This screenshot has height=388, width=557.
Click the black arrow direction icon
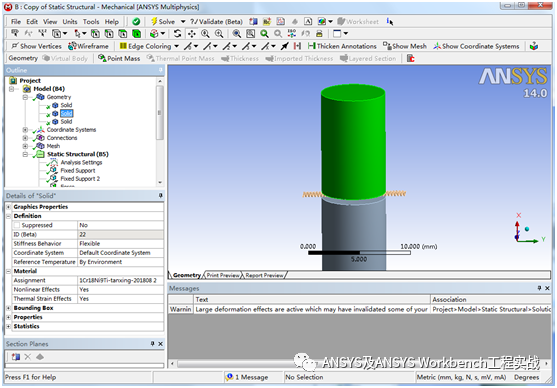click(x=285, y=46)
